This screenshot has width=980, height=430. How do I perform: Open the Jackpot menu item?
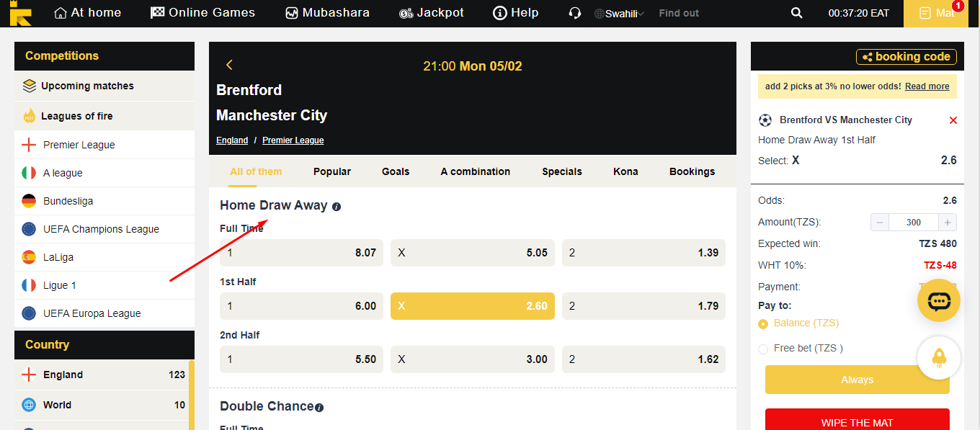pyautogui.click(x=431, y=13)
